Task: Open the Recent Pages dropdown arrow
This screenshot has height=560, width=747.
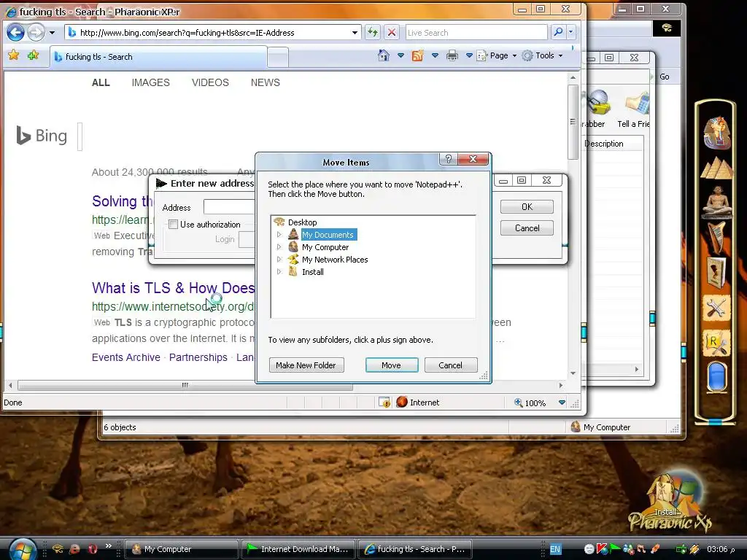Action: (x=52, y=32)
